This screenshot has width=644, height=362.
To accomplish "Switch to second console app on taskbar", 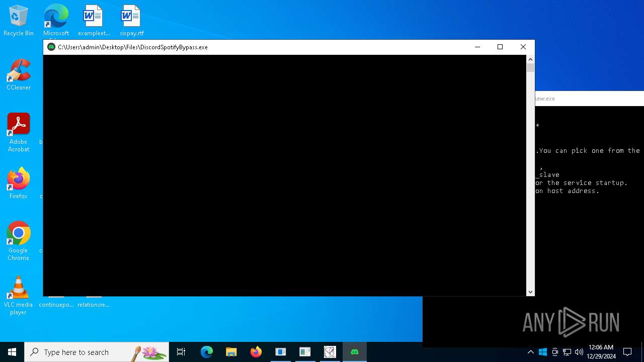I will [x=305, y=352].
